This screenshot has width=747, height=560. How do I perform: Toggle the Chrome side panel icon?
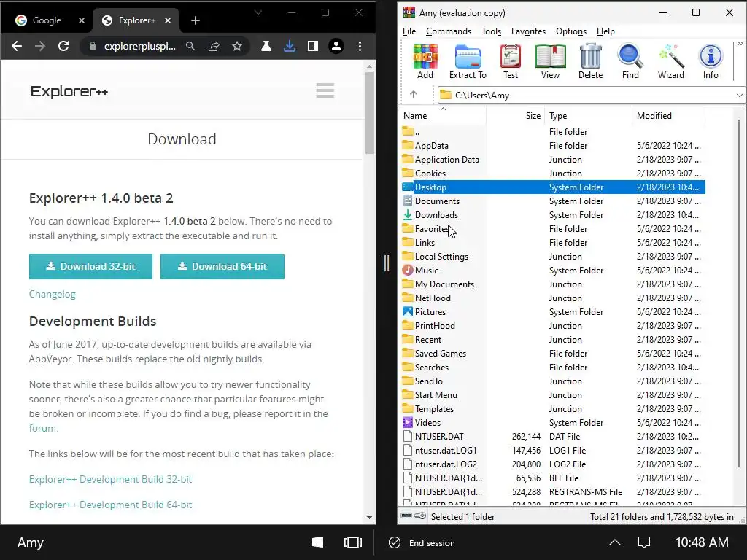coord(312,46)
